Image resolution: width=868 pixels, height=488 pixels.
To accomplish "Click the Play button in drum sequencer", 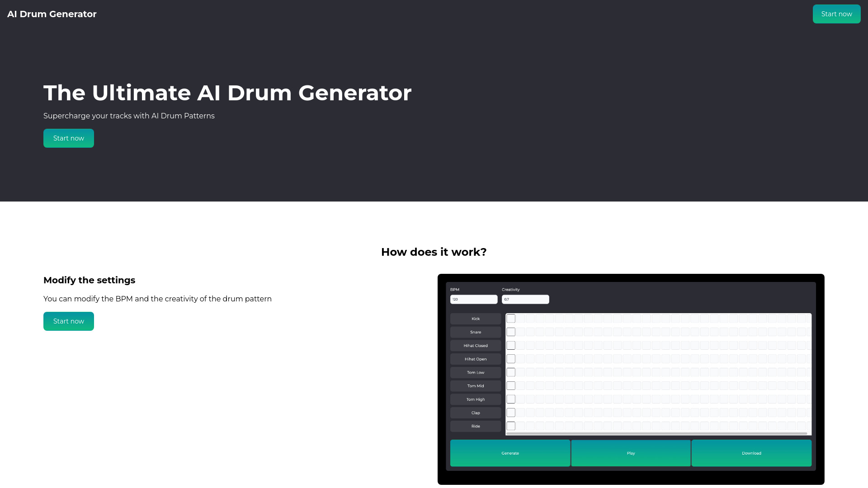I will pos(631,453).
